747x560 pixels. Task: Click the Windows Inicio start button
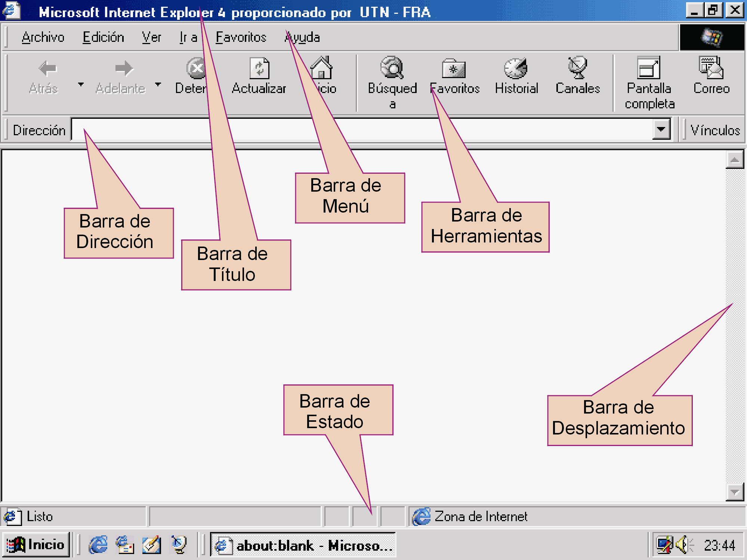pos(36,545)
